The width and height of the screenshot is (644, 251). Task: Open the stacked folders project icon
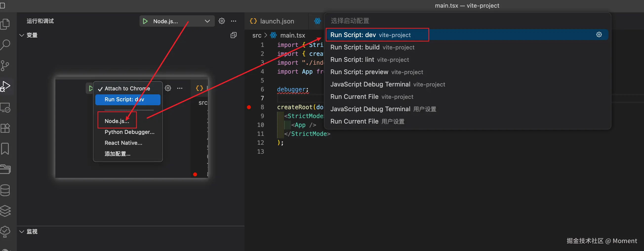pyautogui.click(x=5, y=169)
